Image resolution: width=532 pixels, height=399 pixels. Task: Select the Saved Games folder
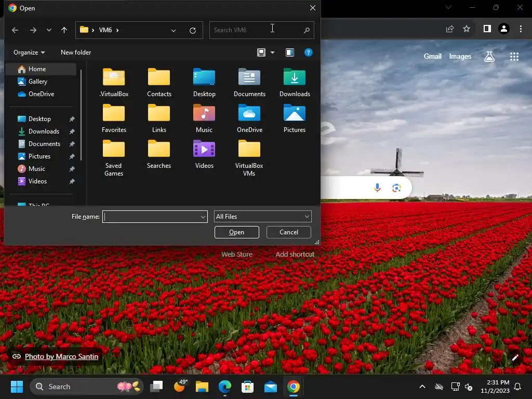pyautogui.click(x=114, y=158)
